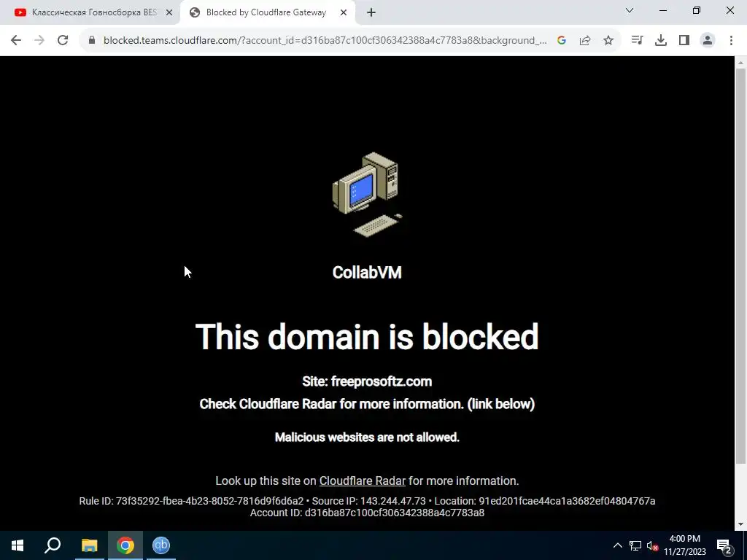This screenshot has height=560, width=747.
Task: Switch to the YouTube tab
Action: click(93, 13)
